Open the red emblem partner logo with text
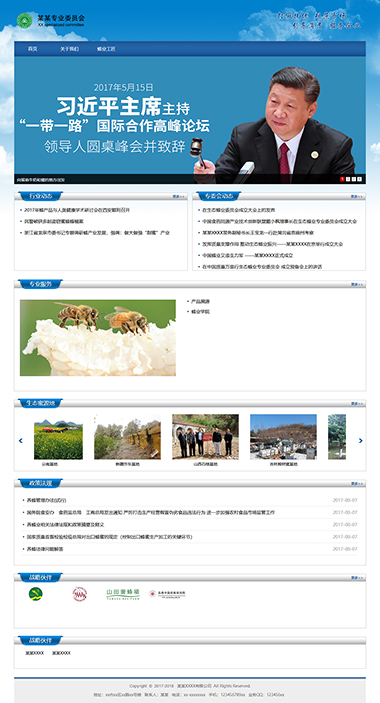Screen dimensions: 380x703 (x=167, y=594)
